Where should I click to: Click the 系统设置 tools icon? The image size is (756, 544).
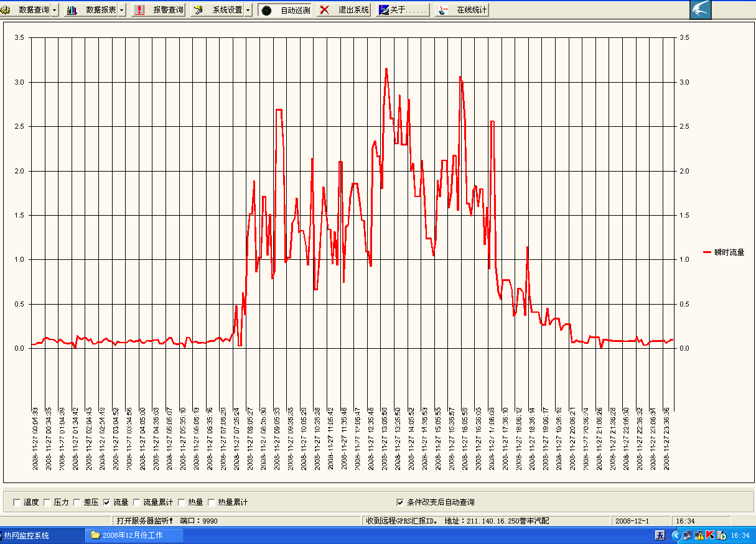click(198, 10)
